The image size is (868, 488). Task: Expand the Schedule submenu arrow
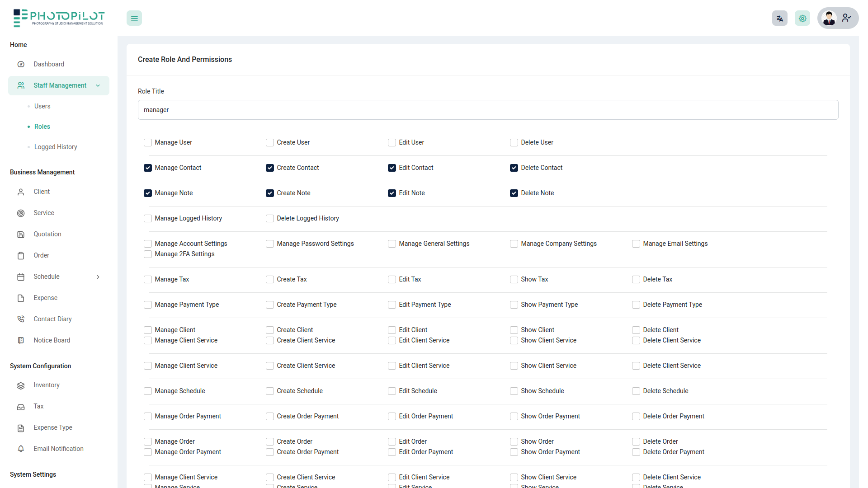click(98, 277)
